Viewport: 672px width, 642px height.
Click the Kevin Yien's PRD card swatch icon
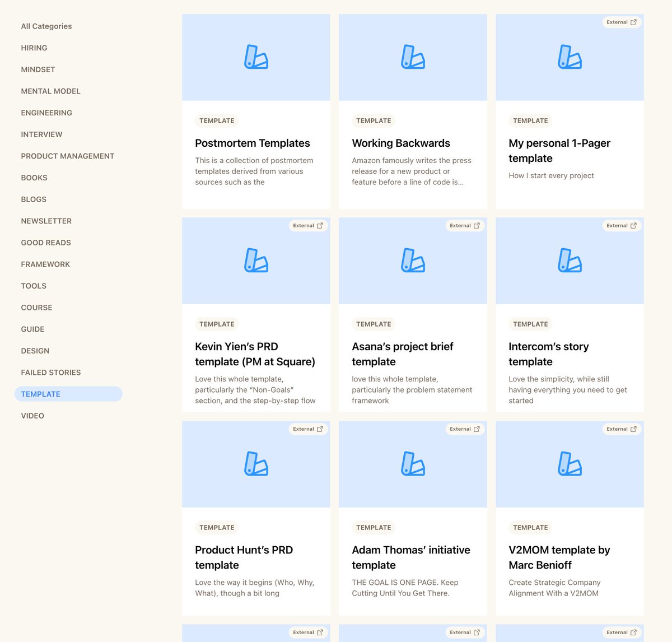[x=256, y=260]
